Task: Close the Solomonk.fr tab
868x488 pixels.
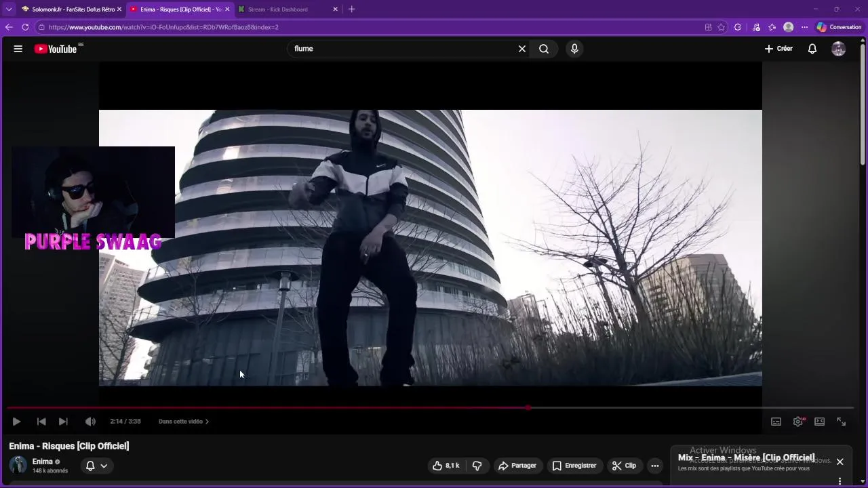Action: 119,9
